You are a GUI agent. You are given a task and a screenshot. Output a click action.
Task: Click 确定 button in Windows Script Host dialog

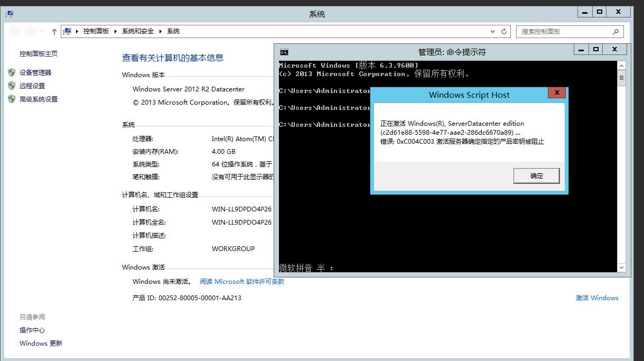coord(536,175)
